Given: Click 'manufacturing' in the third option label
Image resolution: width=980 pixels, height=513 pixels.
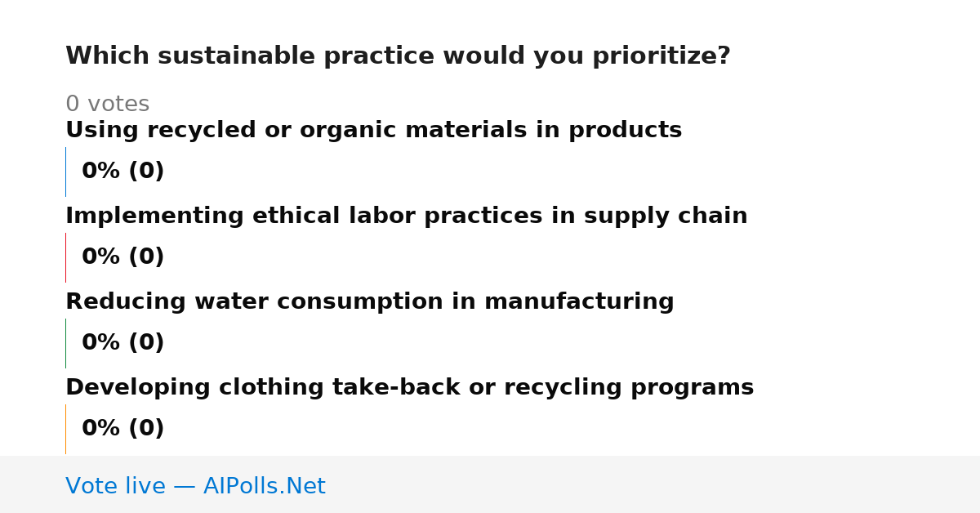Looking at the screenshot, I should 579,302.
